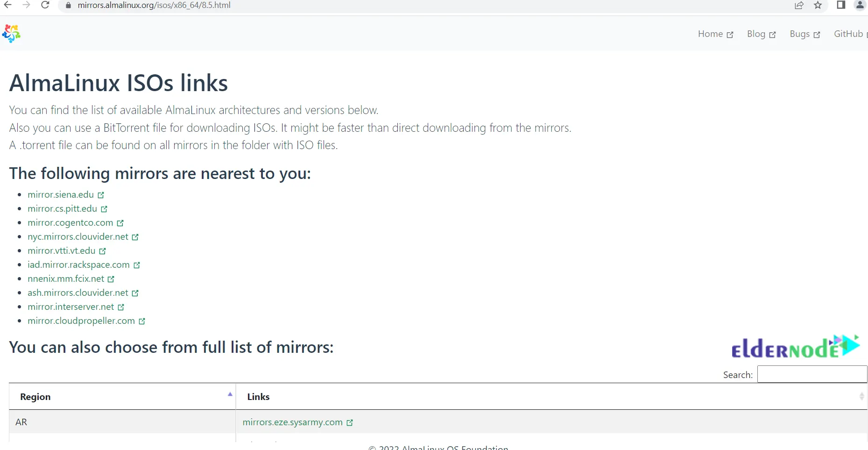This screenshot has width=868, height=450.
Task: Open the mirror.interserver.net mirror link
Action: point(71,307)
